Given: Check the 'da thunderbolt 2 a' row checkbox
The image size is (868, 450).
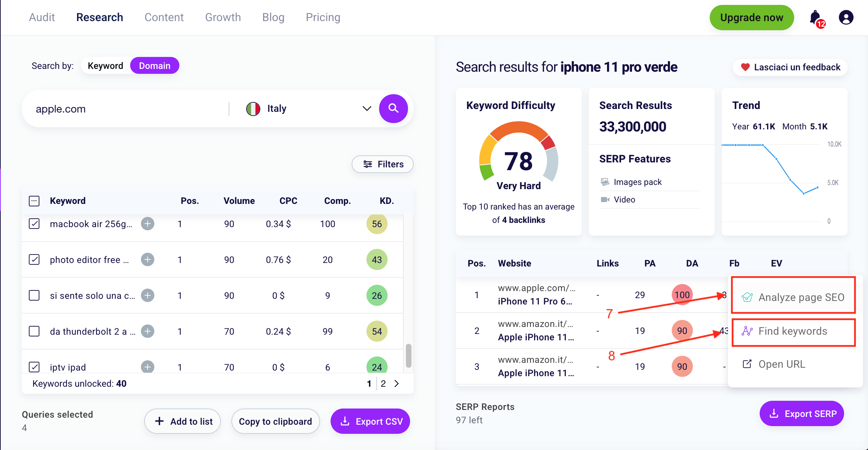Looking at the screenshot, I should (34, 331).
